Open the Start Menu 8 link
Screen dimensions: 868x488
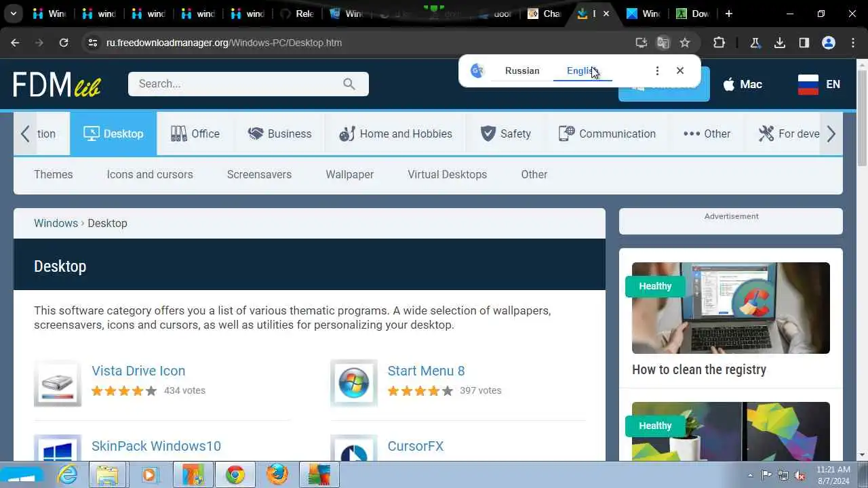[x=426, y=371]
